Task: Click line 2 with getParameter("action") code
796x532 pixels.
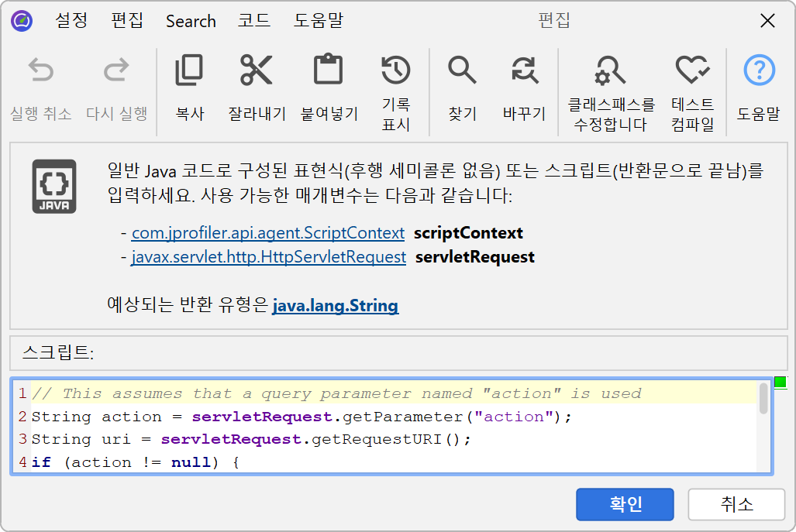Action: pos(302,417)
